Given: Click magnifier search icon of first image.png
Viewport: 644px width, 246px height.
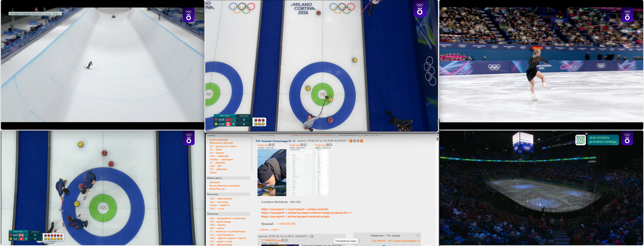Looking at the screenshot, I should [x=270, y=145].
